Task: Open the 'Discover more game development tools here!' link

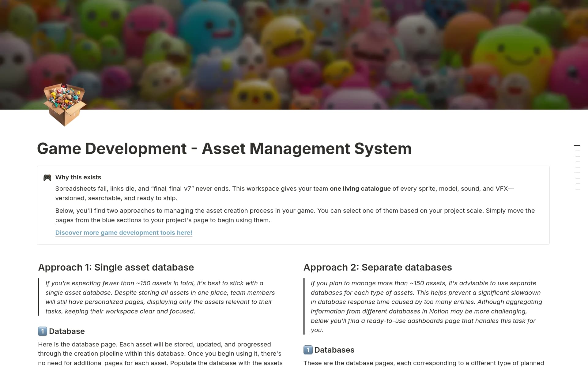Action: (124, 233)
